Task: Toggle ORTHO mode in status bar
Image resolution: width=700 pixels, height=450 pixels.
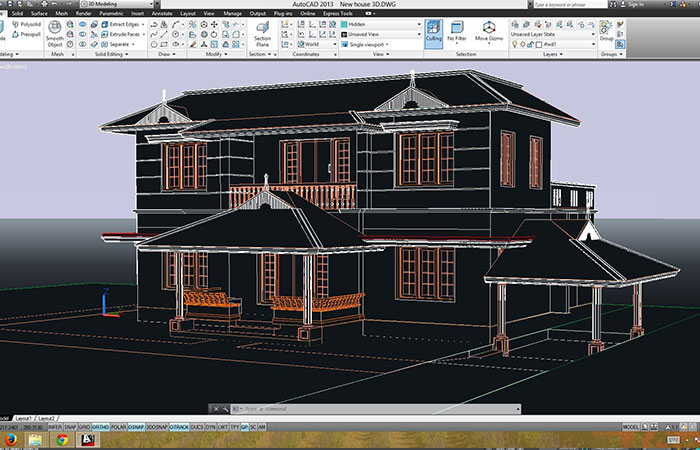Action: coord(100,426)
